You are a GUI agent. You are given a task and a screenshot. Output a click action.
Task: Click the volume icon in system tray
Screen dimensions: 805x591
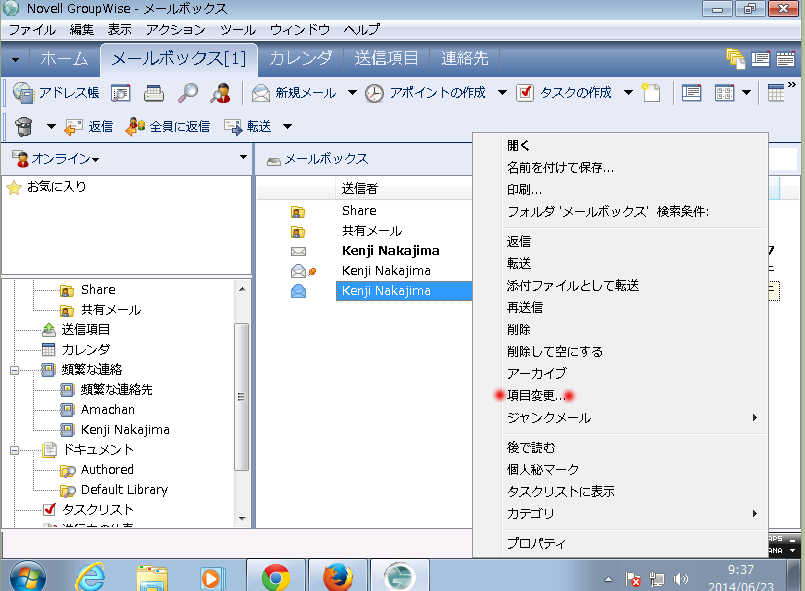pos(681,580)
